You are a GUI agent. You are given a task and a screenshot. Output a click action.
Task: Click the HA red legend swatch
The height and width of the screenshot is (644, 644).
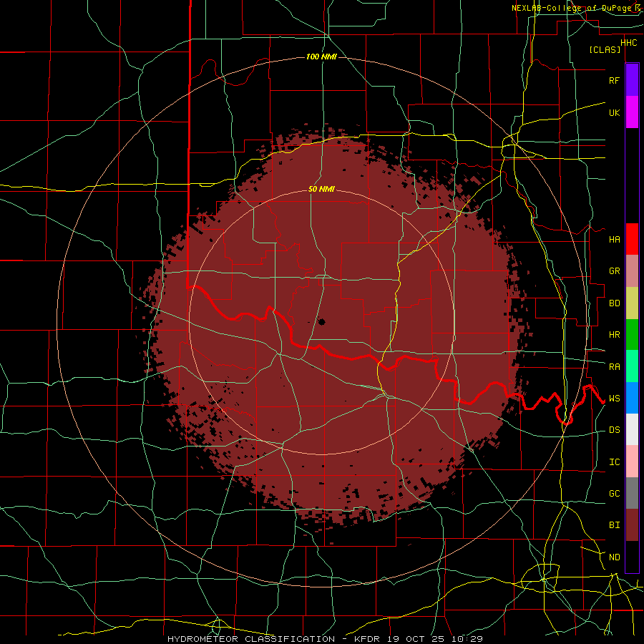[x=632, y=239]
